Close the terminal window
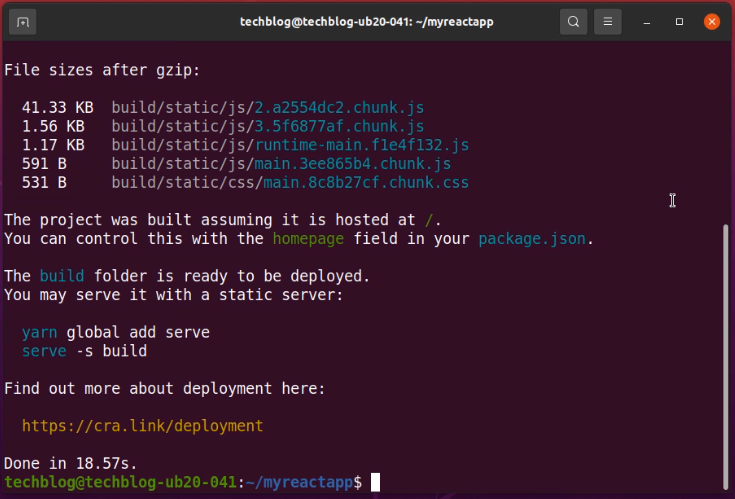This screenshot has width=735, height=499. point(711,21)
